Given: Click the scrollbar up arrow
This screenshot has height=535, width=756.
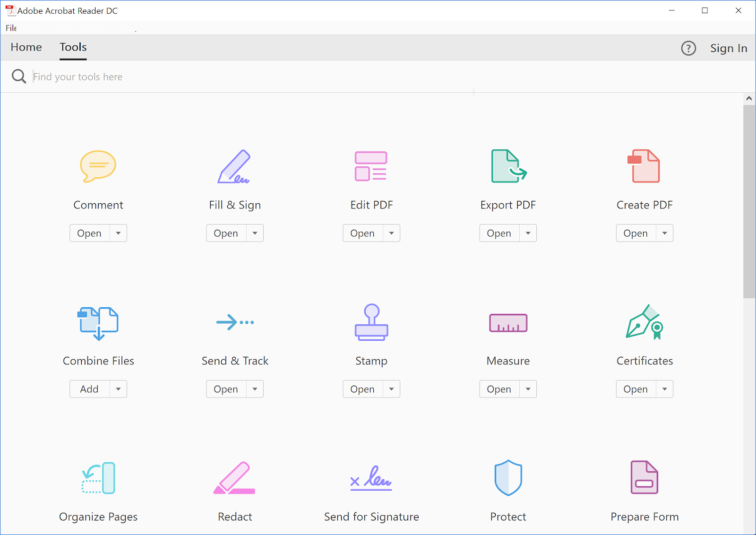Looking at the screenshot, I should click(x=749, y=98).
